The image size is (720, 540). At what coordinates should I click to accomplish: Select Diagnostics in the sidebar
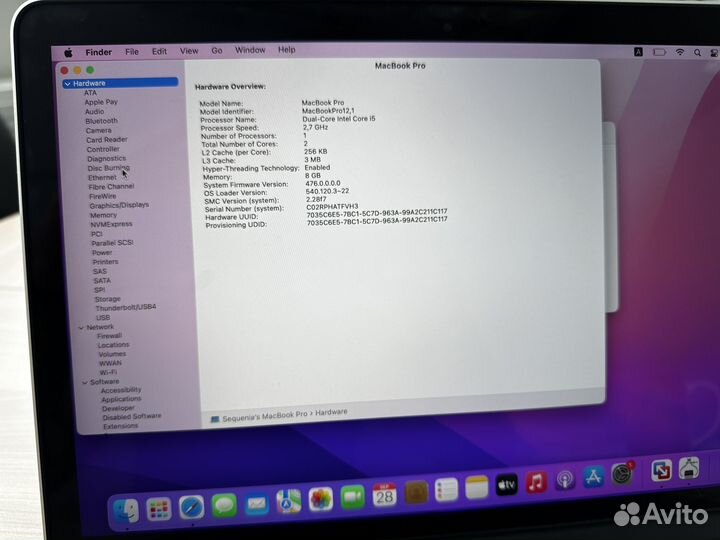click(107, 158)
